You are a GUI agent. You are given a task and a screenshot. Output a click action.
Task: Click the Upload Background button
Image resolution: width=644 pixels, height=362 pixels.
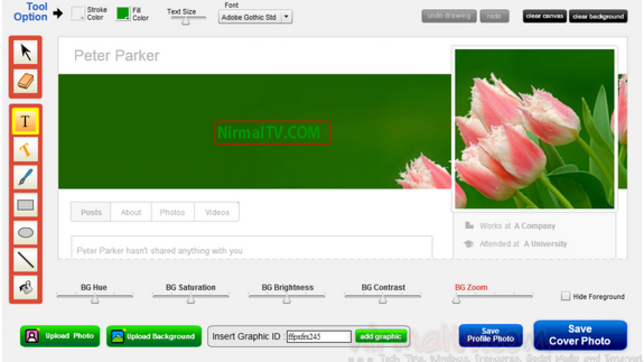tap(154, 336)
